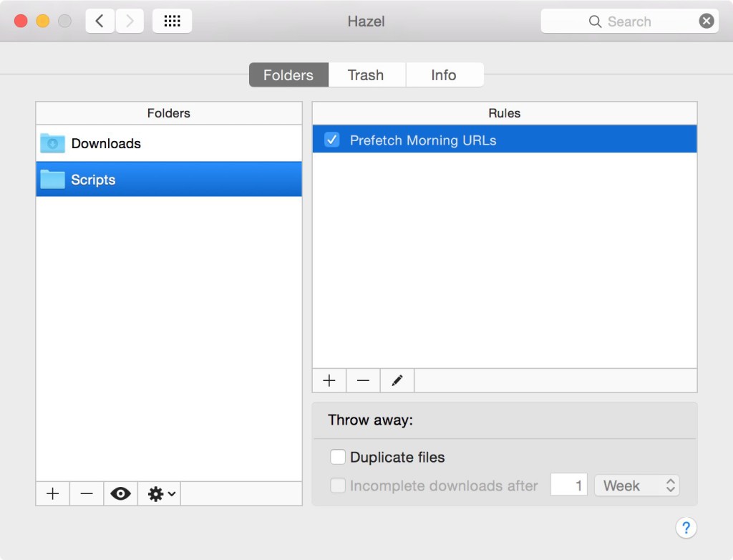Image resolution: width=733 pixels, height=560 pixels.
Task: Clear the search field with the X icon
Action: point(707,21)
